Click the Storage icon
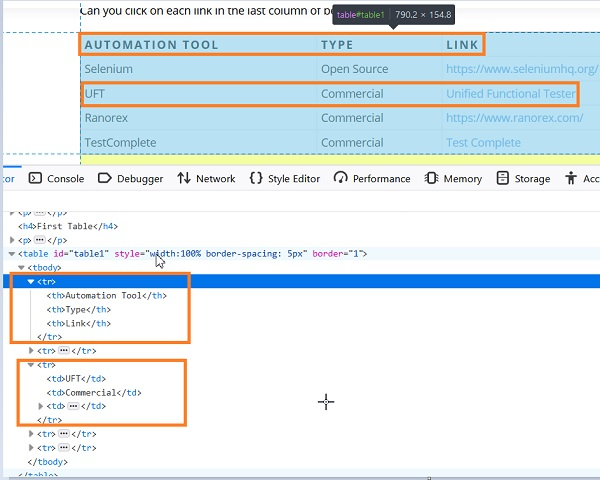 click(502, 178)
